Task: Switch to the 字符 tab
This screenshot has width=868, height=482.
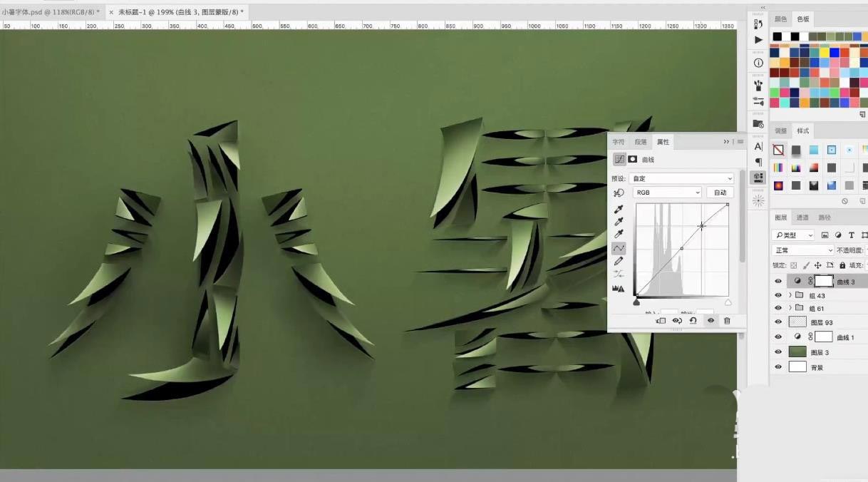Action: point(619,142)
